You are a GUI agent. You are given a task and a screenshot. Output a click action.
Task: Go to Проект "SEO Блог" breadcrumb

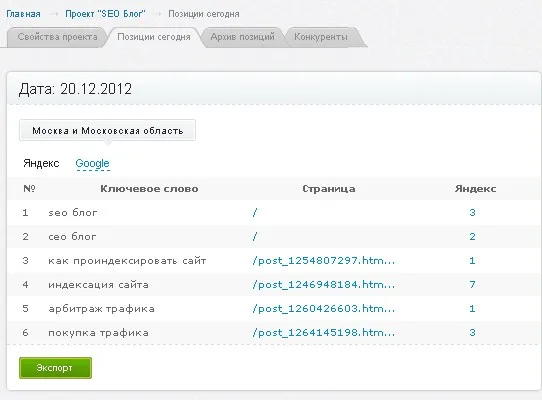tap(105, 14)
